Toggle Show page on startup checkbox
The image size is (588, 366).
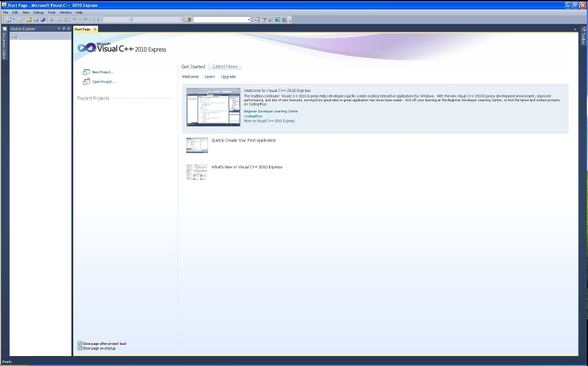80,349
